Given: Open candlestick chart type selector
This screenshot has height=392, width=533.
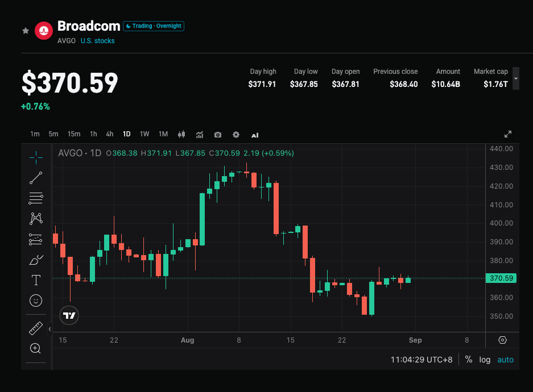Looking at the screenshot, I should coord(181,135).
